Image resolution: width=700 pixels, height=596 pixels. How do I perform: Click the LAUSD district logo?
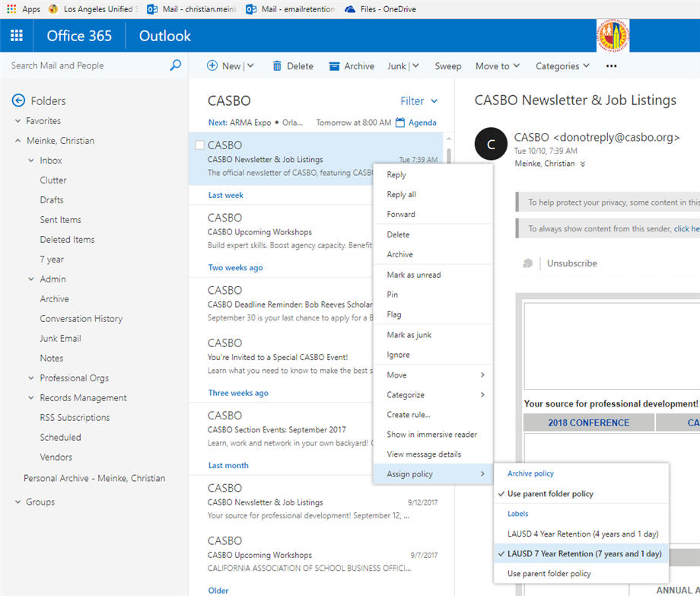tap(612, 36)
